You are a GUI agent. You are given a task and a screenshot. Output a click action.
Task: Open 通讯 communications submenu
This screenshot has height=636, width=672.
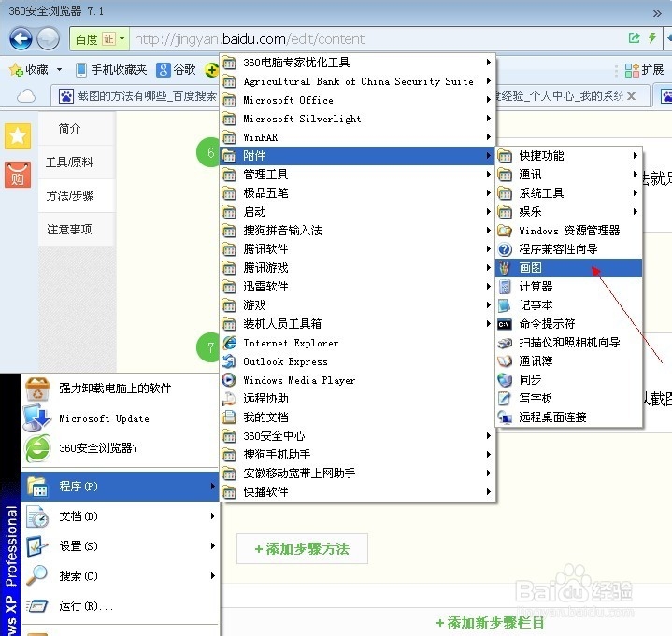pos(568,175)
